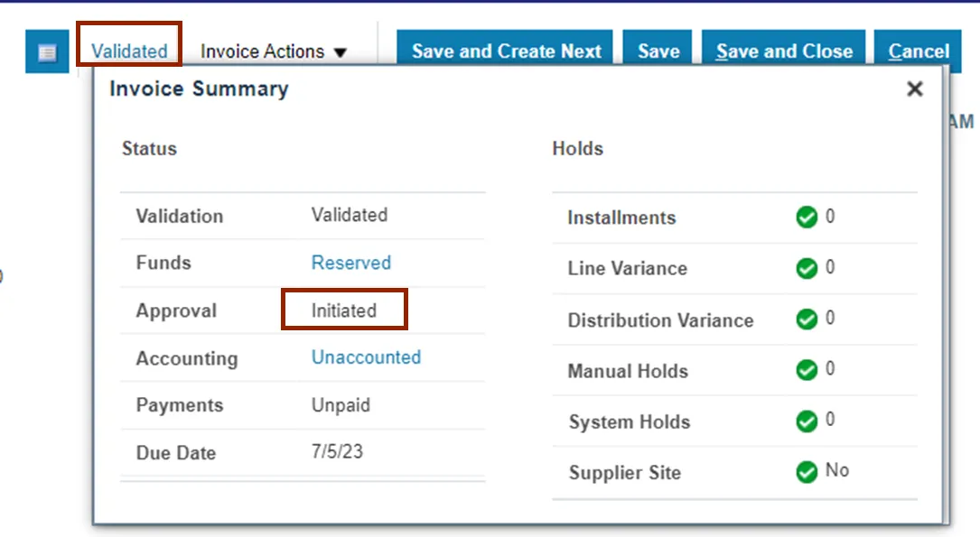
Task: Click the Invoice Summary heading
Action: [199, 88]
